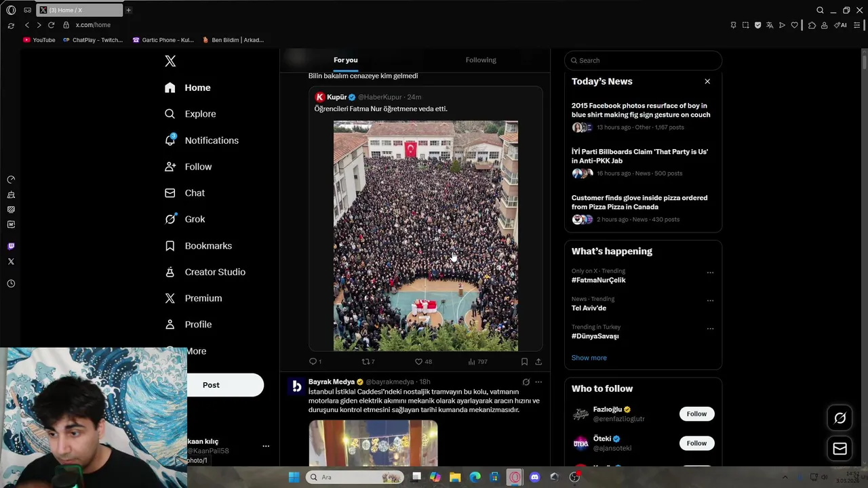The width and height of the screenshot is (868, 488).
Task: Open X icon in Opera sidebar
Action: 11,262
